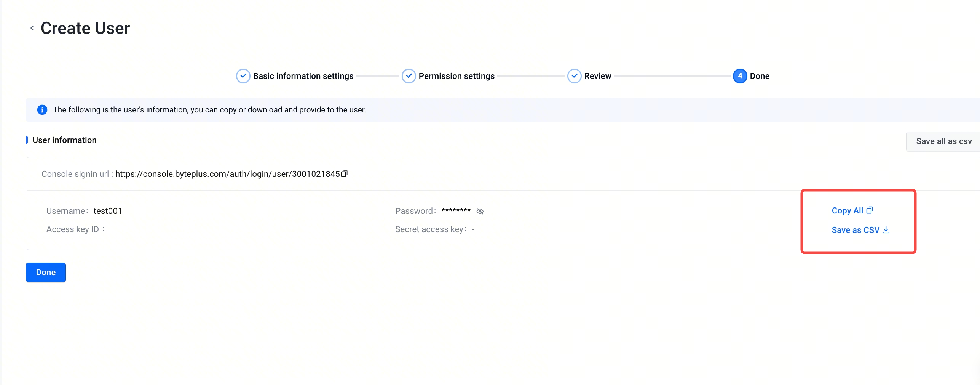Click the masked password value
This screenshot has height=385, width=980.
(456, 210)
